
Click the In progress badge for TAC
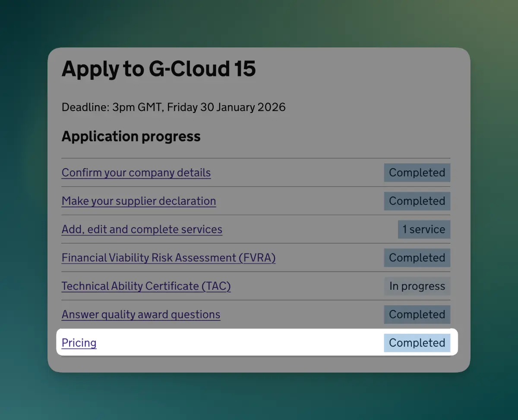pyautogui.click(x=417, y=286)
